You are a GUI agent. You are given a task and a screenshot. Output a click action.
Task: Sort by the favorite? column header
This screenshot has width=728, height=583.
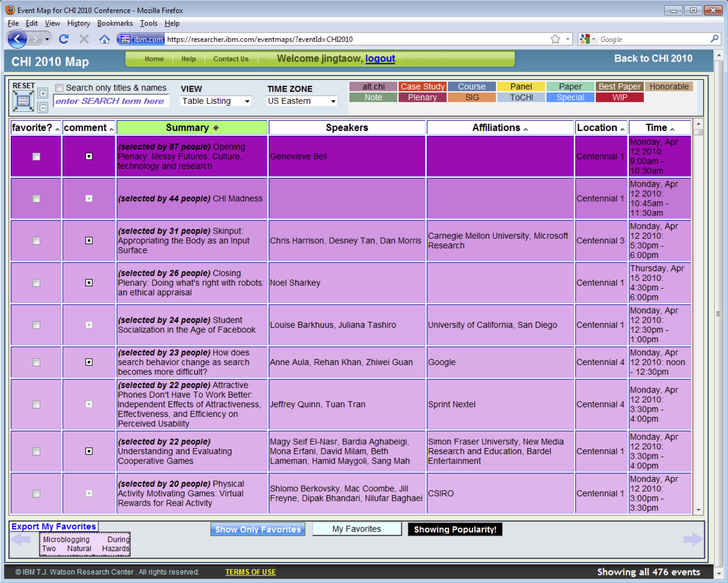pyautogui.click(x=36, y=128)
